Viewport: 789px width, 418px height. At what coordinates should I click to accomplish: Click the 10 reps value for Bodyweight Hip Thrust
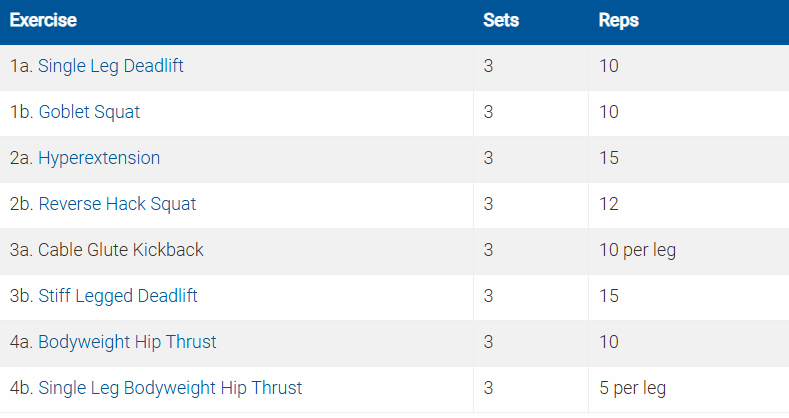pos(608,342)
